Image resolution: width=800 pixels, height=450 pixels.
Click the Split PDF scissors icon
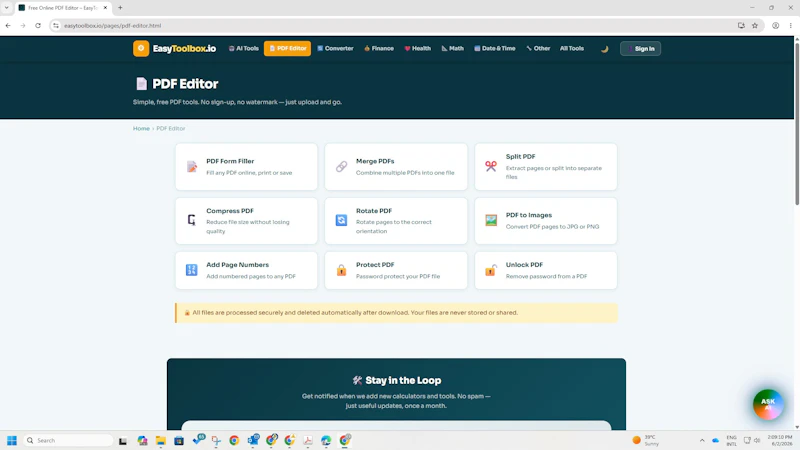coord(491,166)
